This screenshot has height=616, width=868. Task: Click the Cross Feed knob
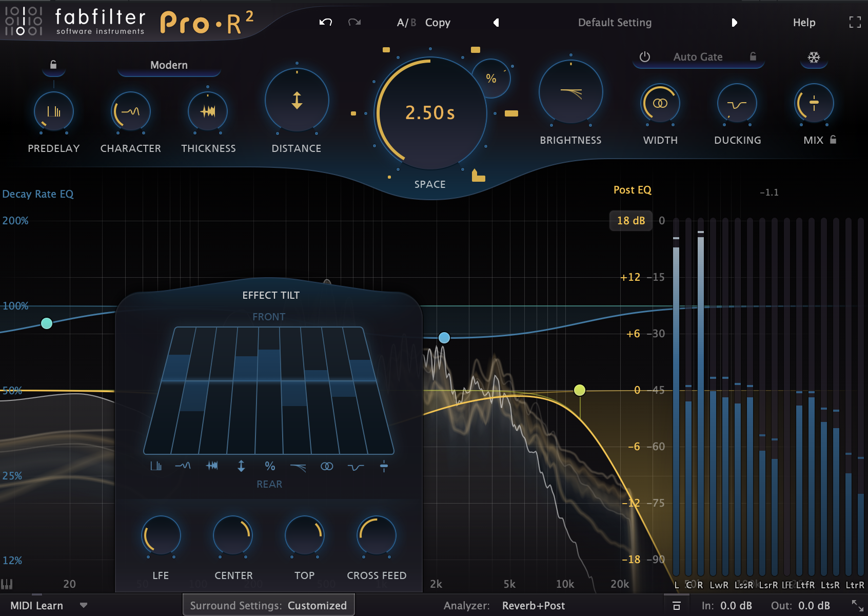377,535
